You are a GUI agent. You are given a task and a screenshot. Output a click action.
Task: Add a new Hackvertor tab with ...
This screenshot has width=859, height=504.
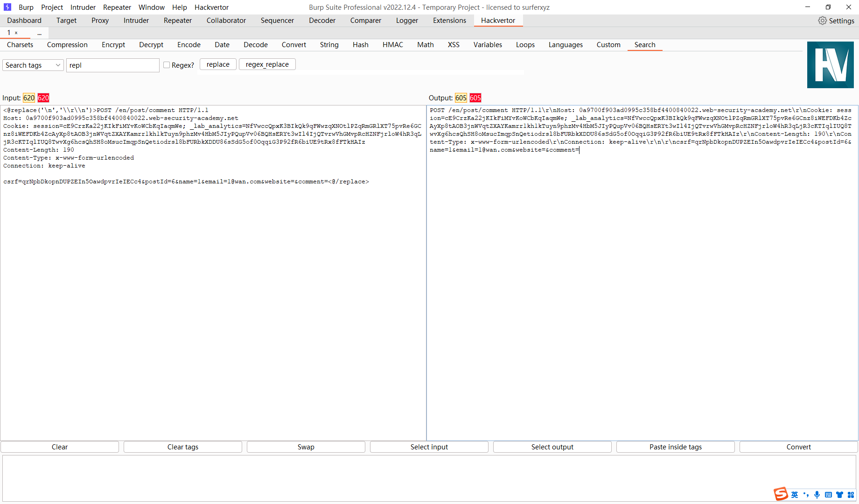pyautogui.click(x=40, y=33)
